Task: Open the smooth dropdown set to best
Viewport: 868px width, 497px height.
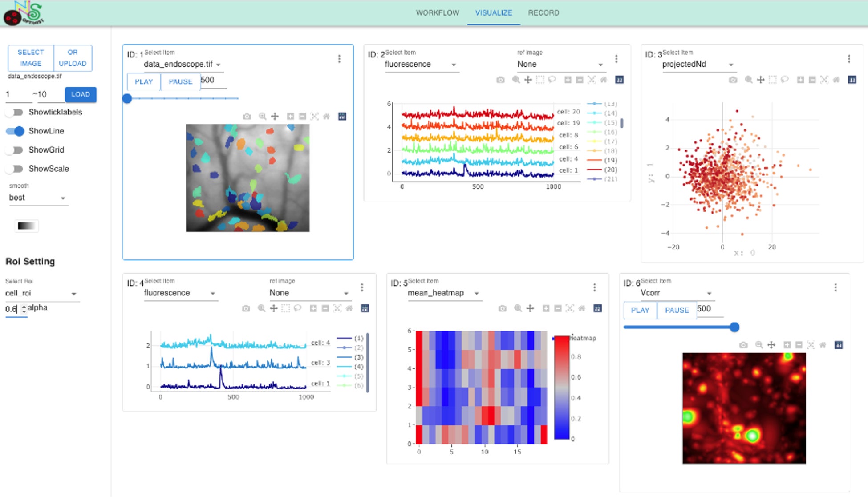Action: click(x=38, y=198)
